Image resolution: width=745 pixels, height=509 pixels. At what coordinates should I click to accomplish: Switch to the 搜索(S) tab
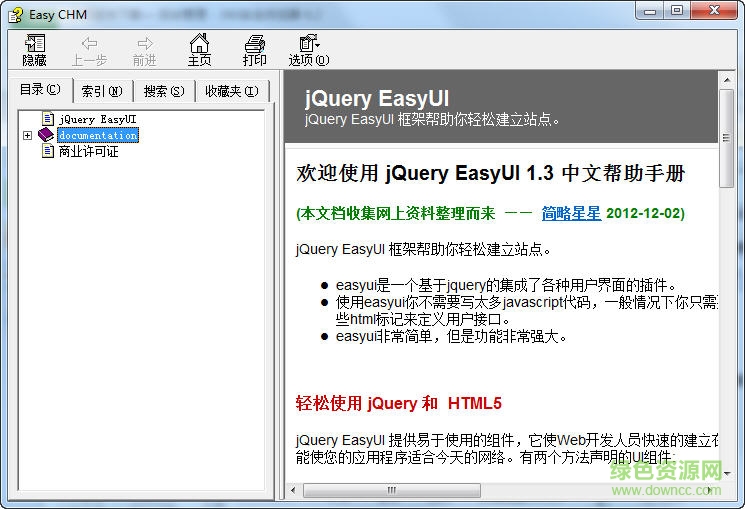(164, 91)
